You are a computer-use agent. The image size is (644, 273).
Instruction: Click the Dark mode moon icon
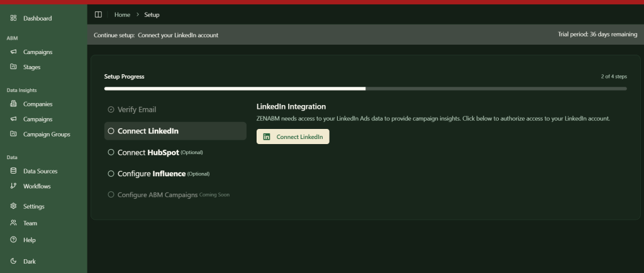(x=14, y=261)
